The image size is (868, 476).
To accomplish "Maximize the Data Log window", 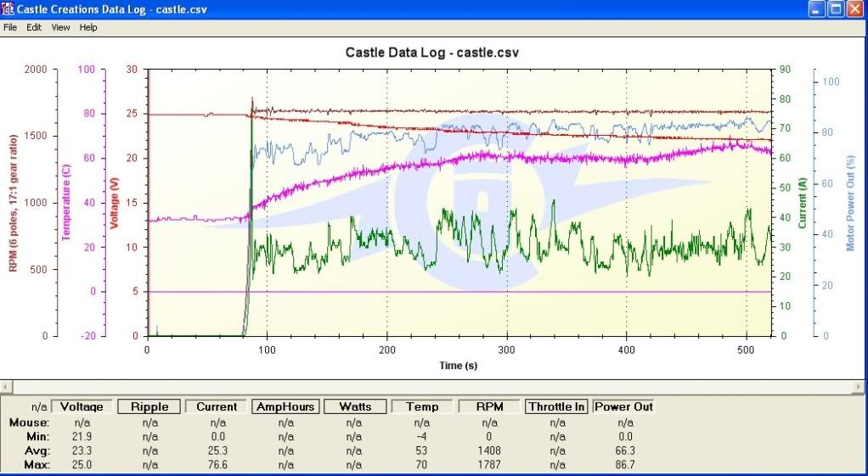I will (x=835, y=9).
